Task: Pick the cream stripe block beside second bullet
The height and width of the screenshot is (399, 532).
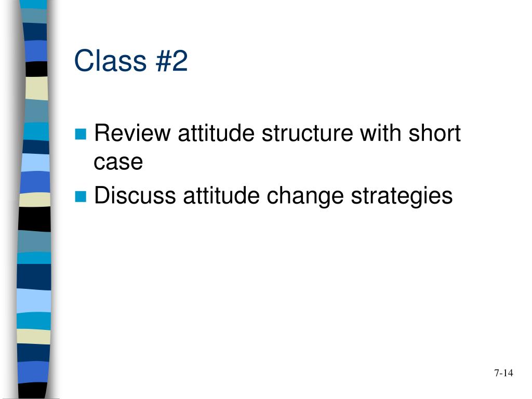Action: coord(35,200)
